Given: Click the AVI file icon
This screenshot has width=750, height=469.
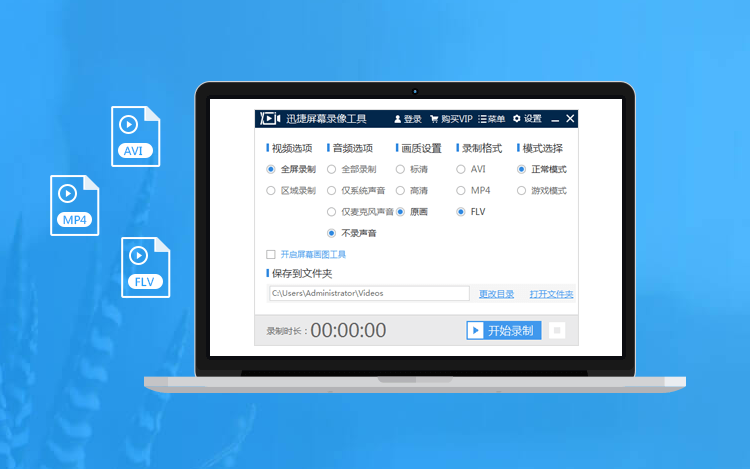Looking at the screenshot, I should click(136, 136).
